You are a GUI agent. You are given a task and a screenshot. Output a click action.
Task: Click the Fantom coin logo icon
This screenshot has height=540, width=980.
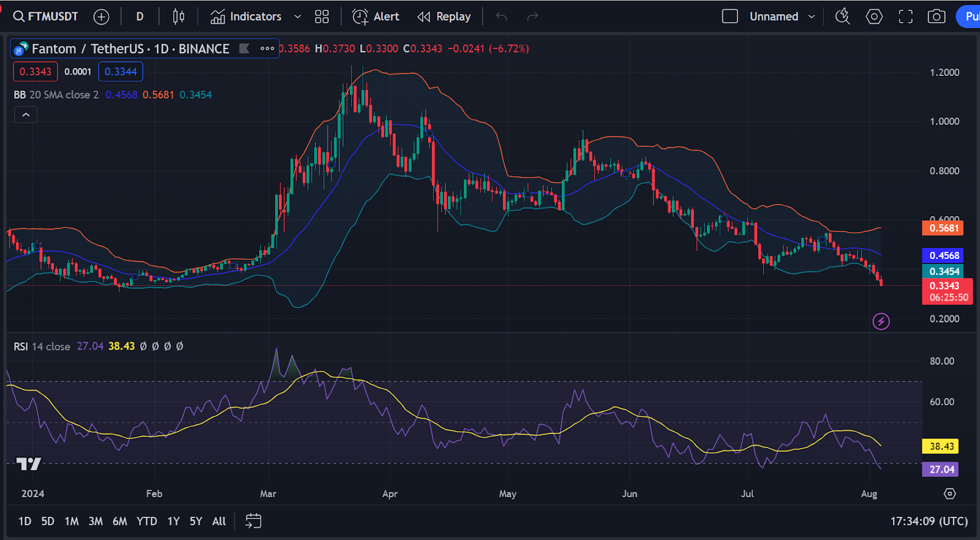[x=21, y=49]
